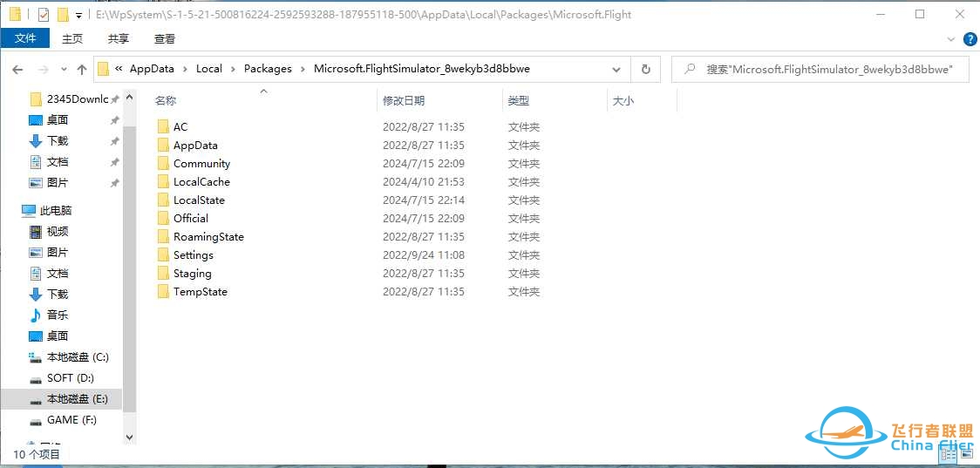
Task: Select the AppData folder icon in the file list
Action: click(x=163, y=145)
